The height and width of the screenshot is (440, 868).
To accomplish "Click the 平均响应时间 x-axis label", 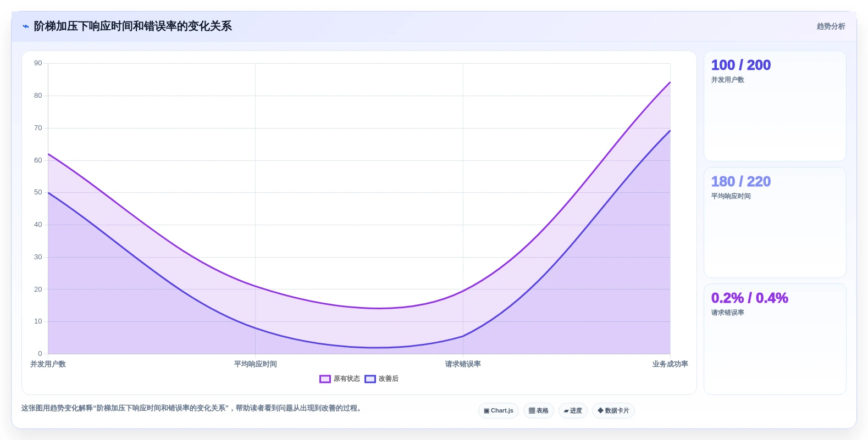I will [256, 364].
